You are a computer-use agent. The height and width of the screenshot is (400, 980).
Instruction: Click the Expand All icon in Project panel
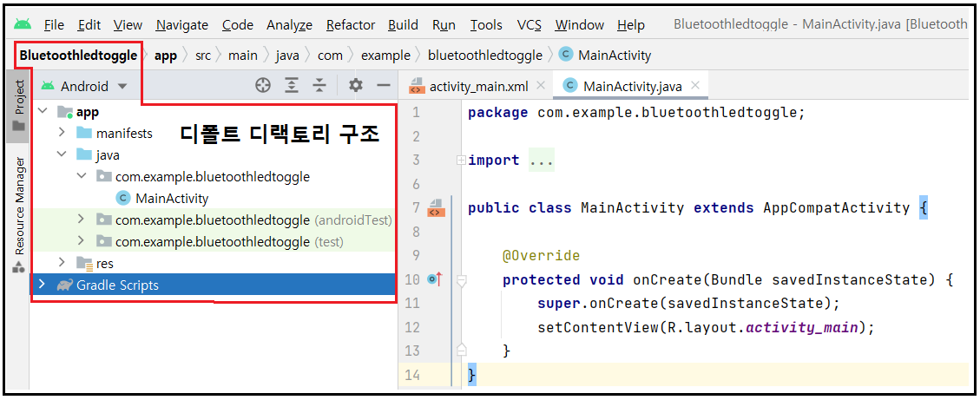click(292, 86)
